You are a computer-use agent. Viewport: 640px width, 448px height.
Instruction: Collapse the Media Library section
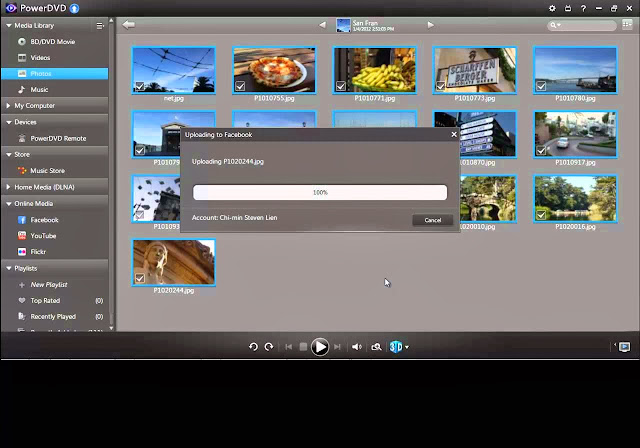[9, 25]
